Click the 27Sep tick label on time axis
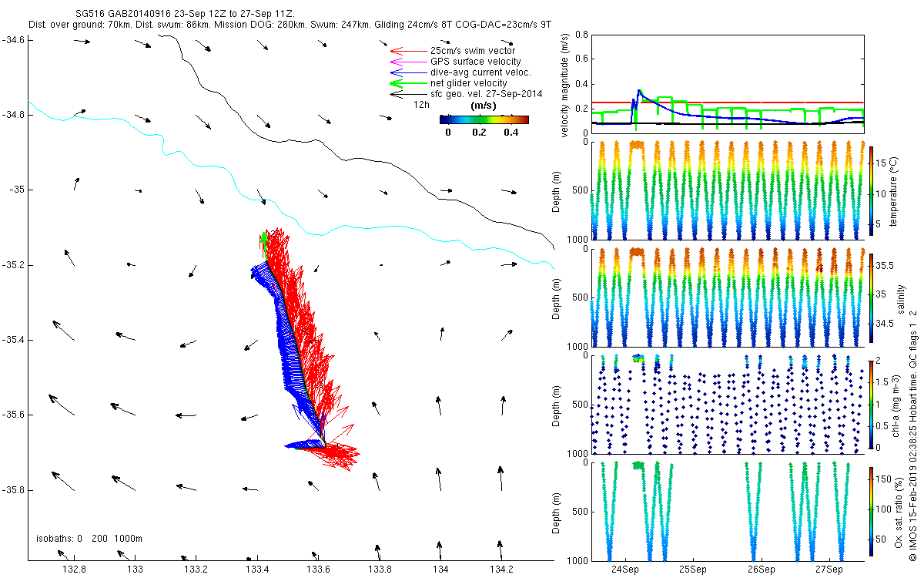 tap(829, 570)
